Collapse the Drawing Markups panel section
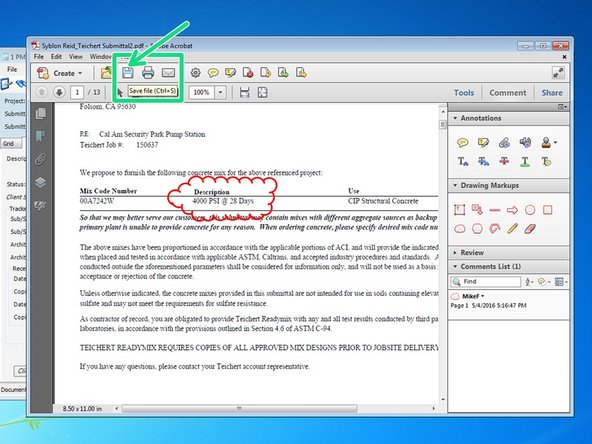Viewport: 592px width, 444px height. 455,185
